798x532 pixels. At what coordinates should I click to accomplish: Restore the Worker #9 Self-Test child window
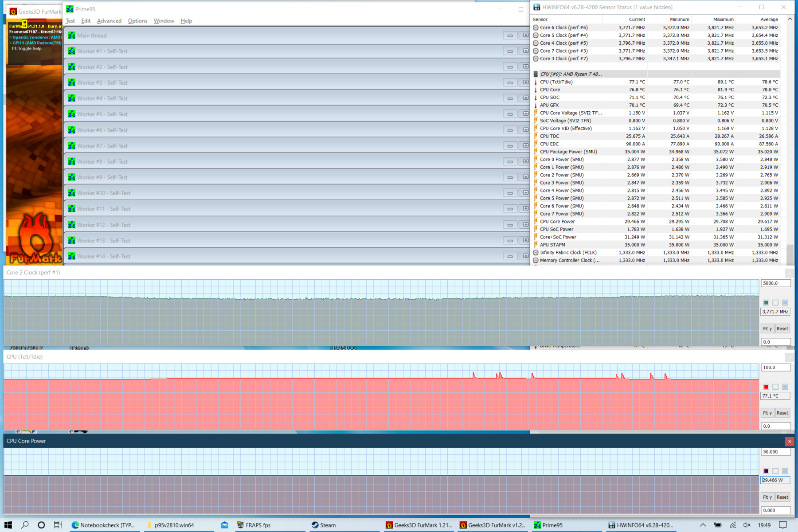(525, 177)
